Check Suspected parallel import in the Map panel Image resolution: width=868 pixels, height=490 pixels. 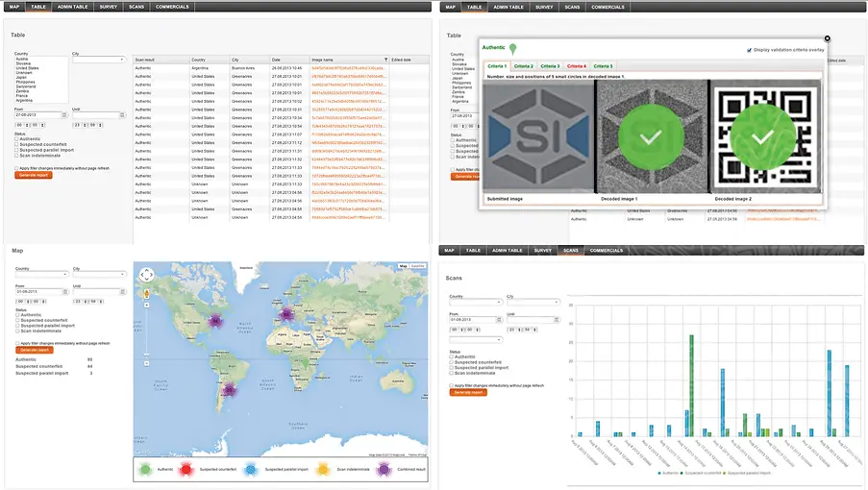[17, 326]
